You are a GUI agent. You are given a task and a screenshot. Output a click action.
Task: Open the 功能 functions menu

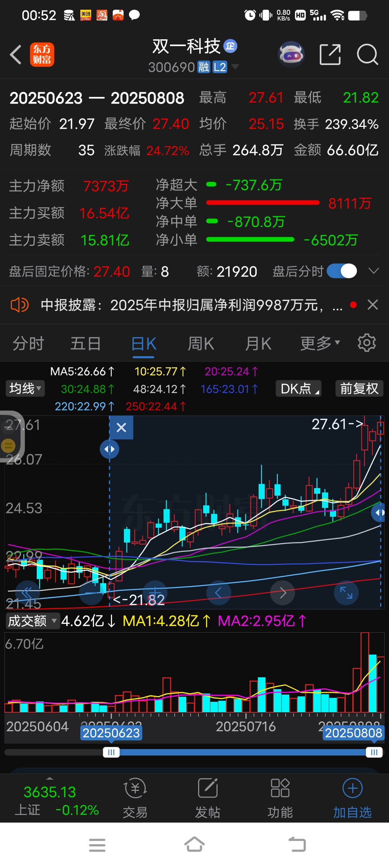(280, 798)
